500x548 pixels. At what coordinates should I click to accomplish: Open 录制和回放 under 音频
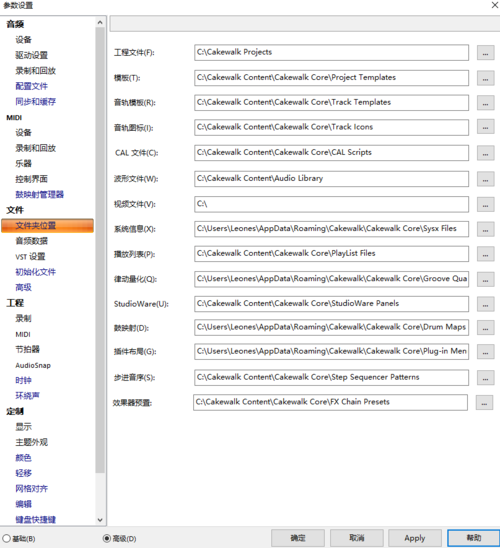[36, 71]
